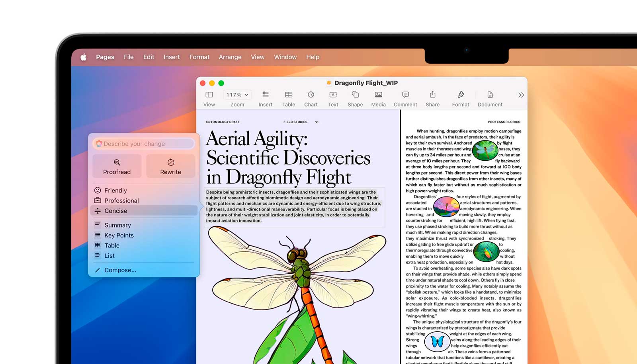Add a Comment from the toolbar
This screenshot has width=637, height=364.
405,95
